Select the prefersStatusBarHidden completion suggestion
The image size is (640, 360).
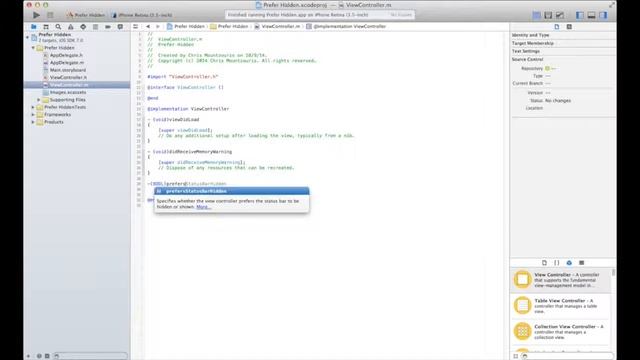pos(231,191)
